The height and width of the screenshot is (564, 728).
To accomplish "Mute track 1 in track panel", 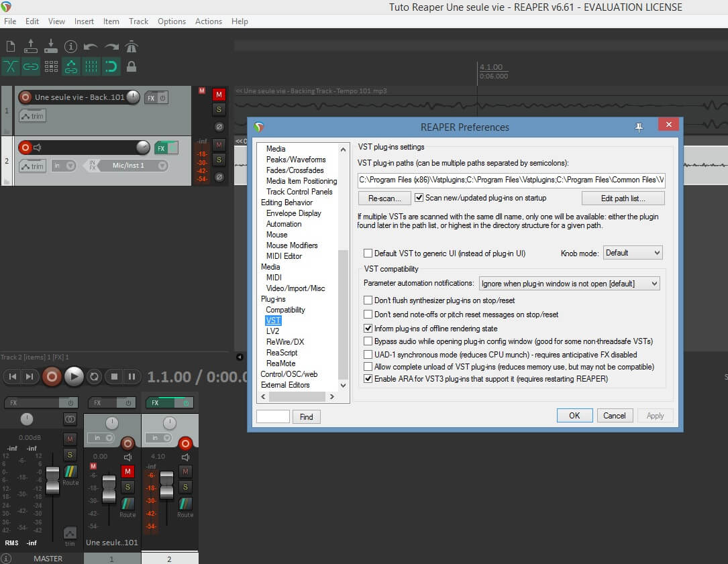I will [219, 95].
